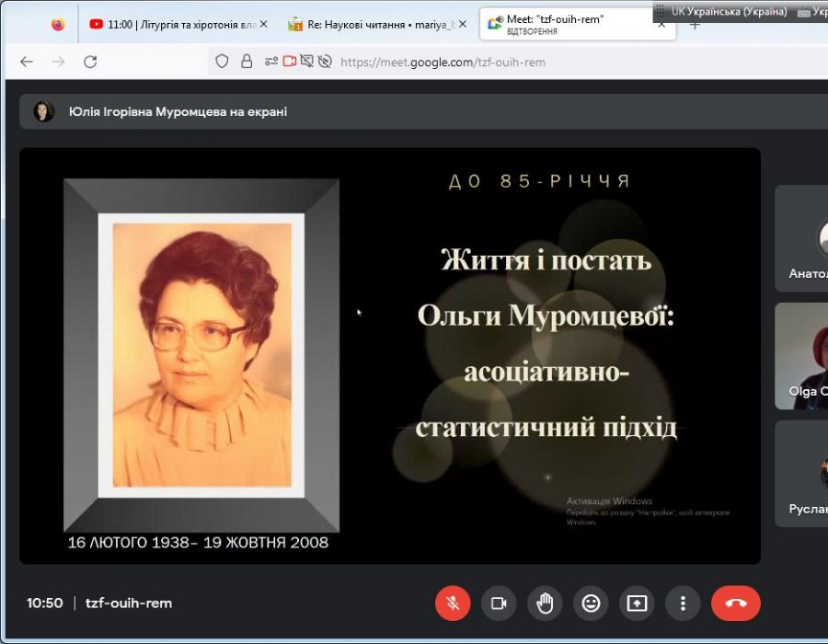Viewport: 828px width, 644px height.
Task: Toggle the camera on or off
Action: pos(499,604)
